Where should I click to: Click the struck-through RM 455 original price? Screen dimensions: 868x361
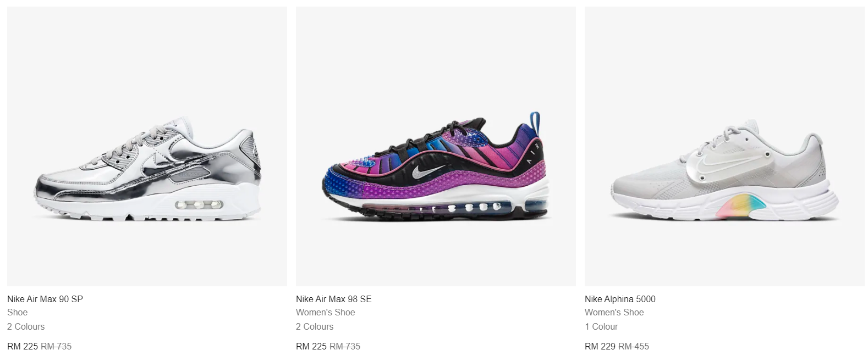[x=634, y=346]
